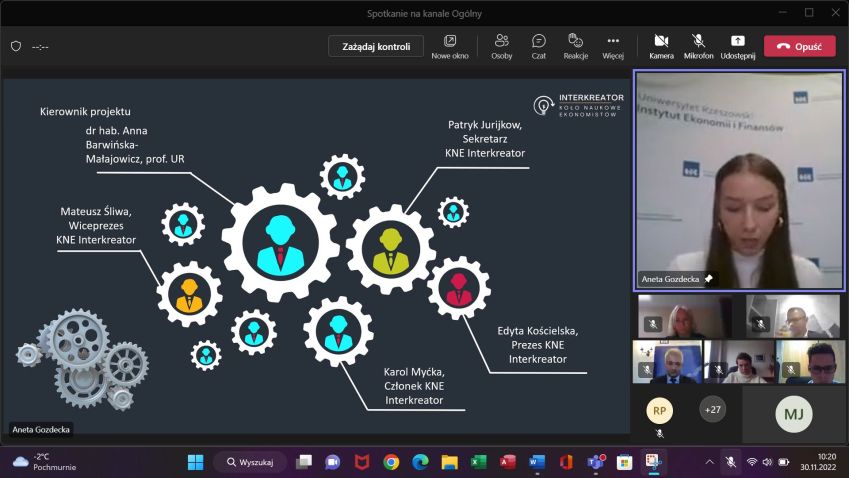Show hidden icons in the system tray

(x=710, y=462)
